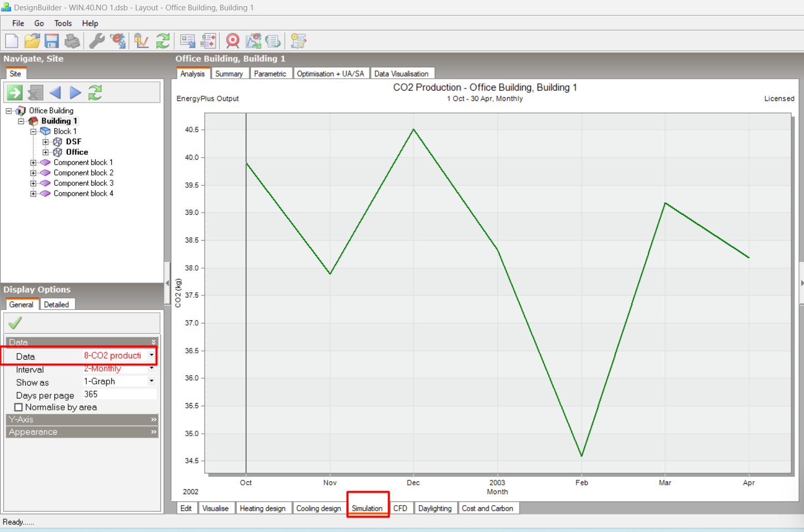The width and height of the screenshot is (804, 532).
Task: Click the green right-arrow icon in Navigate panel
Action: tap(14, 93)
